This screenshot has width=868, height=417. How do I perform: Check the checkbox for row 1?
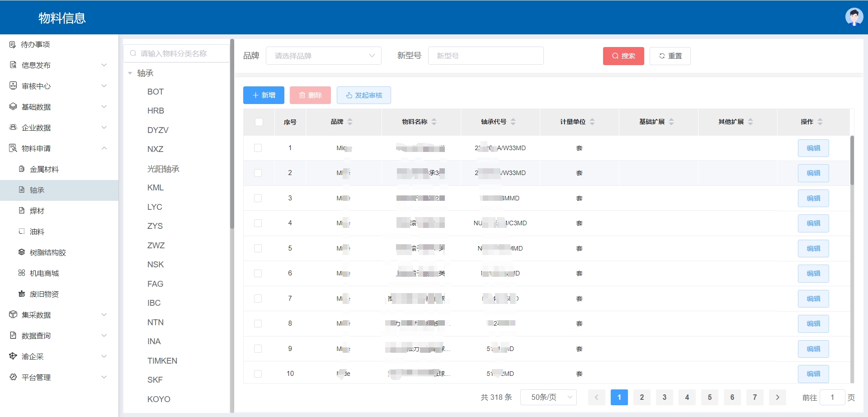(x=258, y=148)
